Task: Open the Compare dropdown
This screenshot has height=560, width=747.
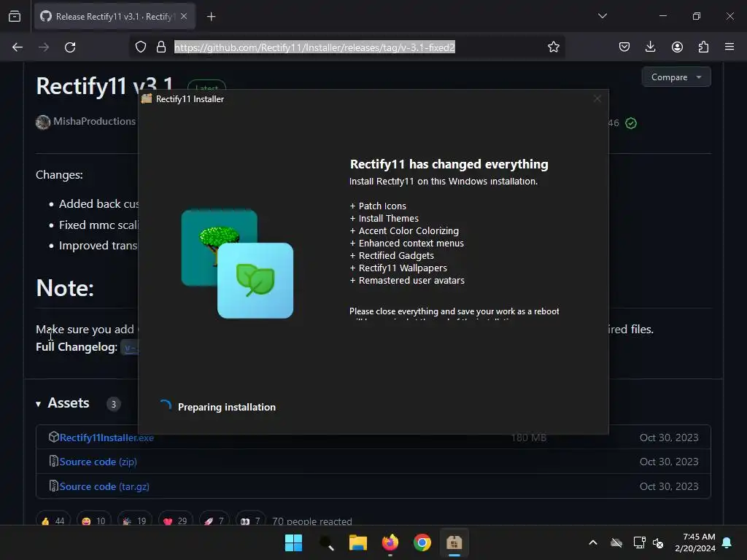Action: coord(676,77)
